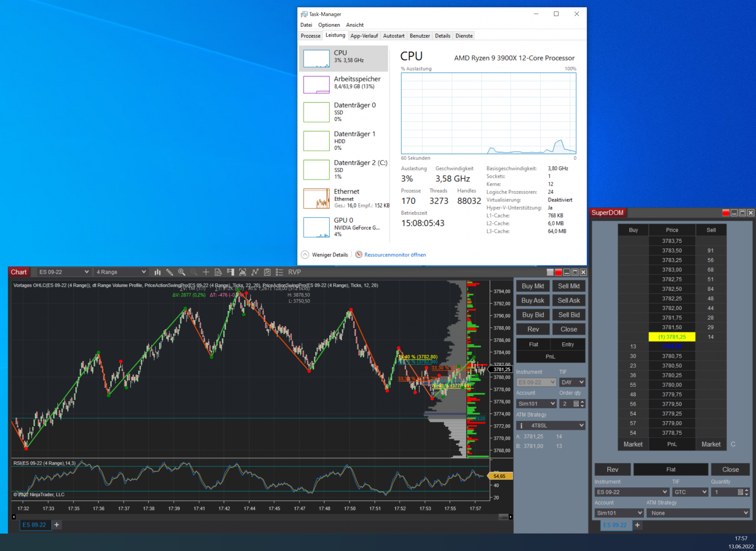Select GPU 0 in the performance sidebar
This screenshot has height=551, width=756.
344,227
